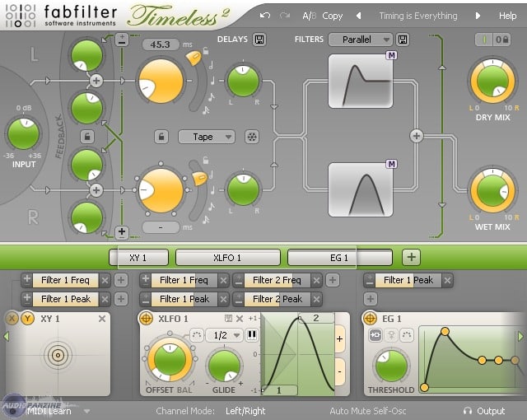Viewport: 527px width, 420px height.
Task: Adjust the Dry Mix knob
Action: click(492, 81)
